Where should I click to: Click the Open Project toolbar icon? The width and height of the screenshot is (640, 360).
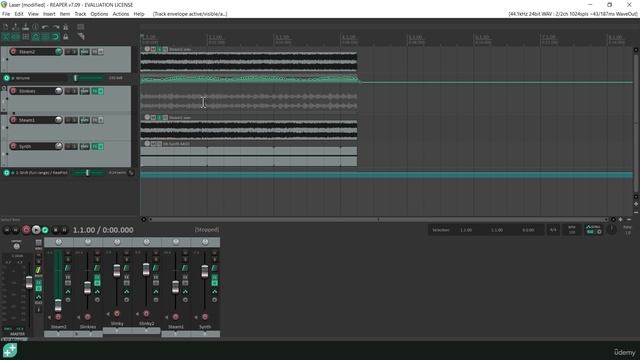click(x=16, y=27)
